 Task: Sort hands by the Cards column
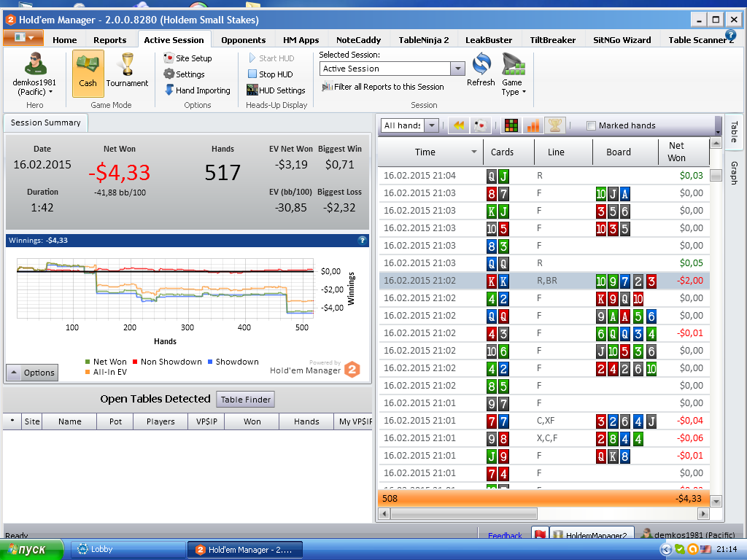(508, 152)
